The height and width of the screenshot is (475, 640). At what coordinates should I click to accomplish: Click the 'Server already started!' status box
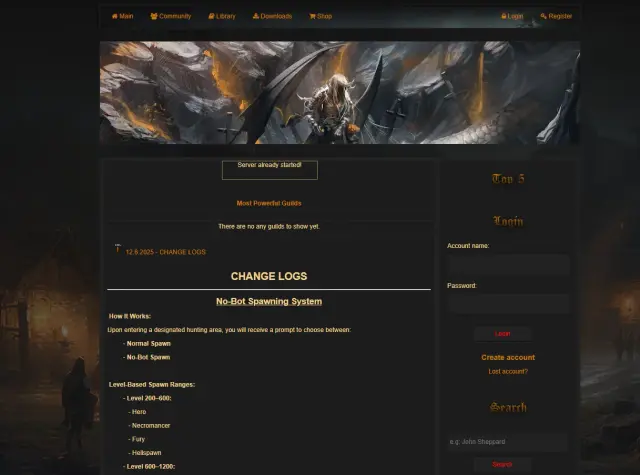point(270,170)
